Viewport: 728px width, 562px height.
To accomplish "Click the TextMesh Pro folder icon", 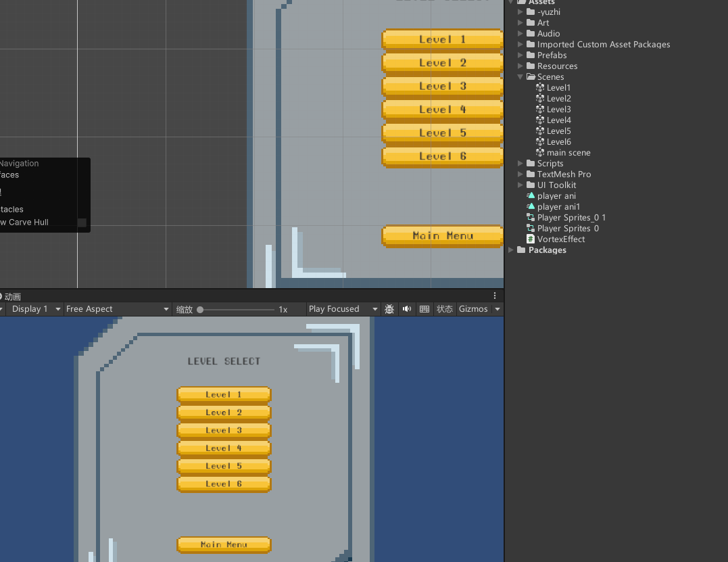I will click(531, 174).
